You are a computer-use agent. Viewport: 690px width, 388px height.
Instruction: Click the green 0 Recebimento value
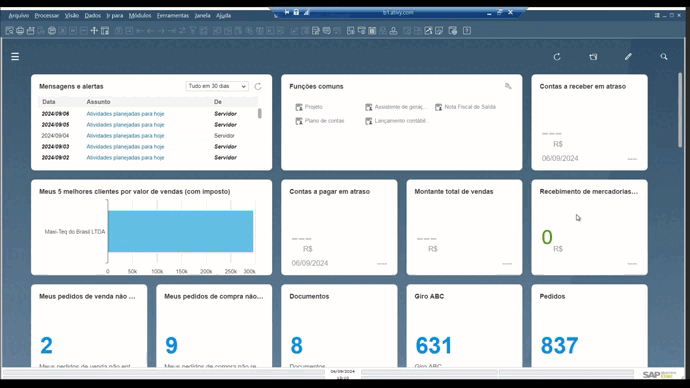547,238
